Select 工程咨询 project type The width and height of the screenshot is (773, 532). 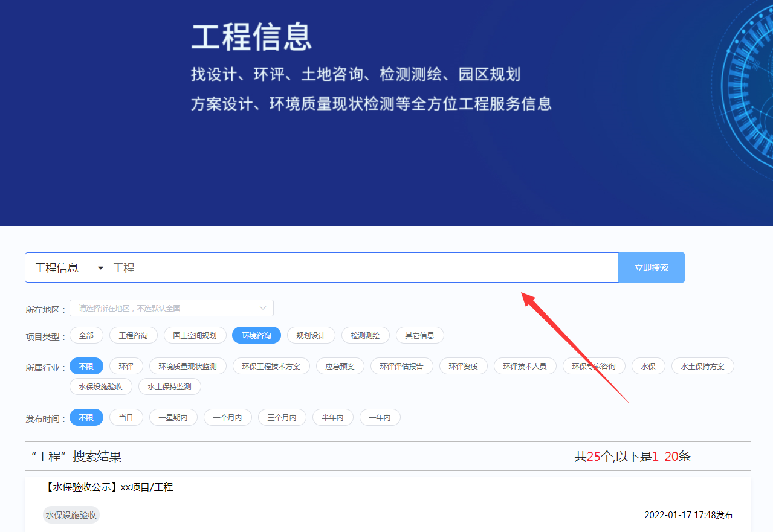click(133, 335)
